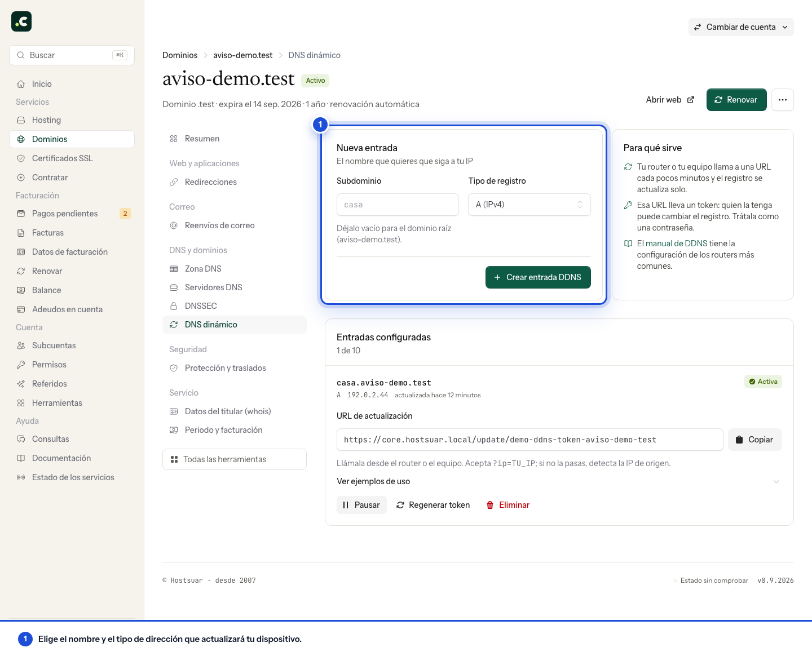Open Reenvíos de correo section
812x656 pixels.
[235, 225]
